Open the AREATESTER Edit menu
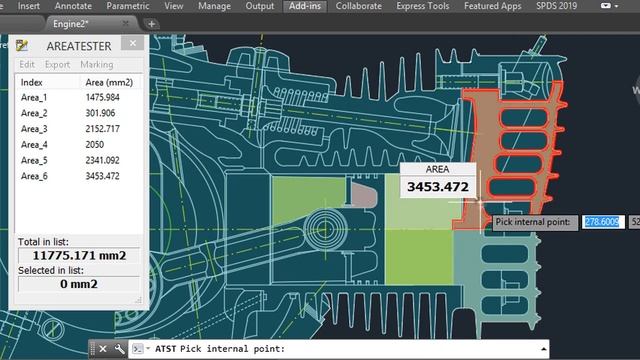This screenshot has height=360, width=640. pos(27,64)
